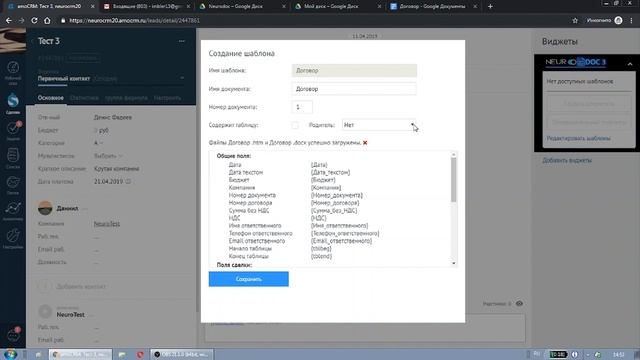640x360 pixels.
Task: Click the document number field
Action: (x=302, y=107)
